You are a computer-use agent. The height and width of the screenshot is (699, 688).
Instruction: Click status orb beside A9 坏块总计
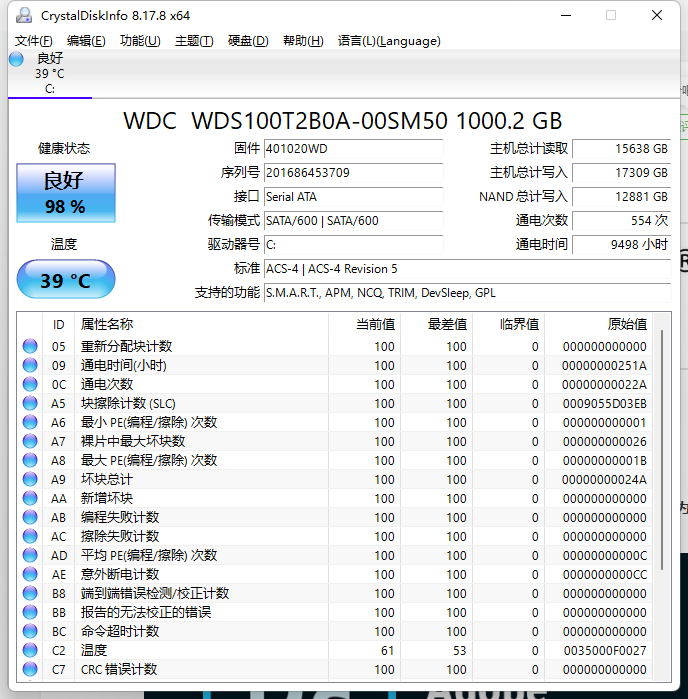pyautogui.click(x=30, y=479)
